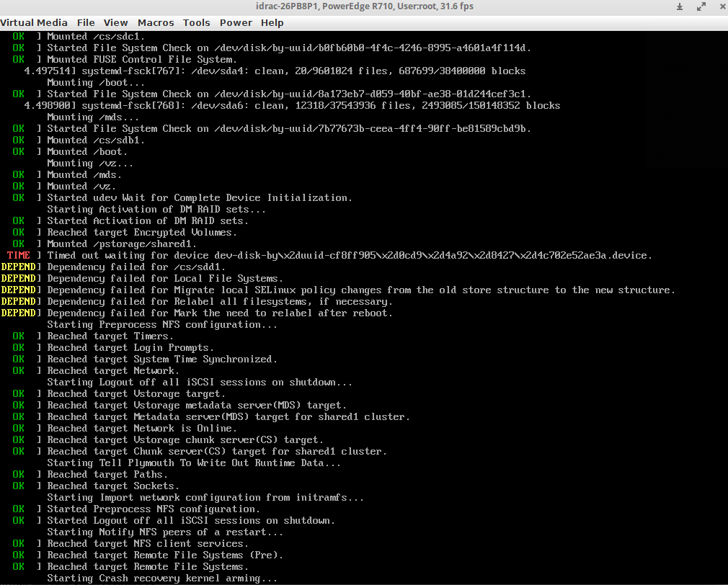Click the 'Dependency failed for Local File Systems' line
The width and height of the screenshot is (728, 585).
165,278
